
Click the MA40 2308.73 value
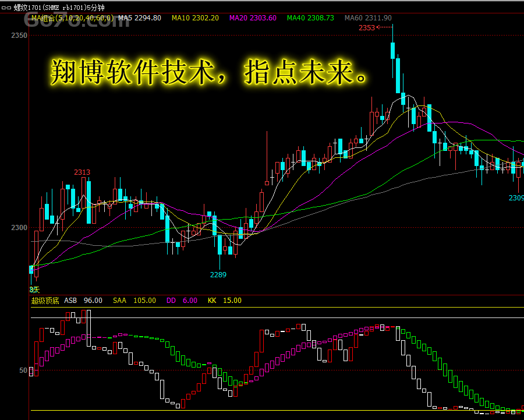[310, 18]
